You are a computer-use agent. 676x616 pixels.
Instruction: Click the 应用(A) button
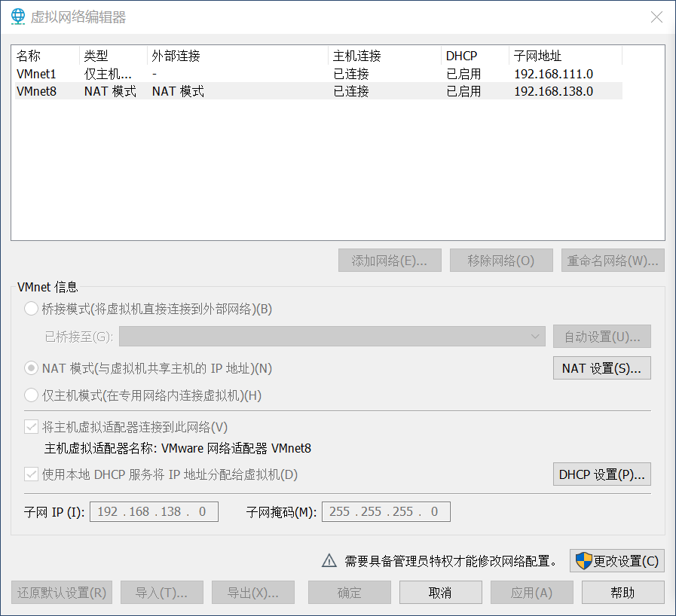coord(532,593)
